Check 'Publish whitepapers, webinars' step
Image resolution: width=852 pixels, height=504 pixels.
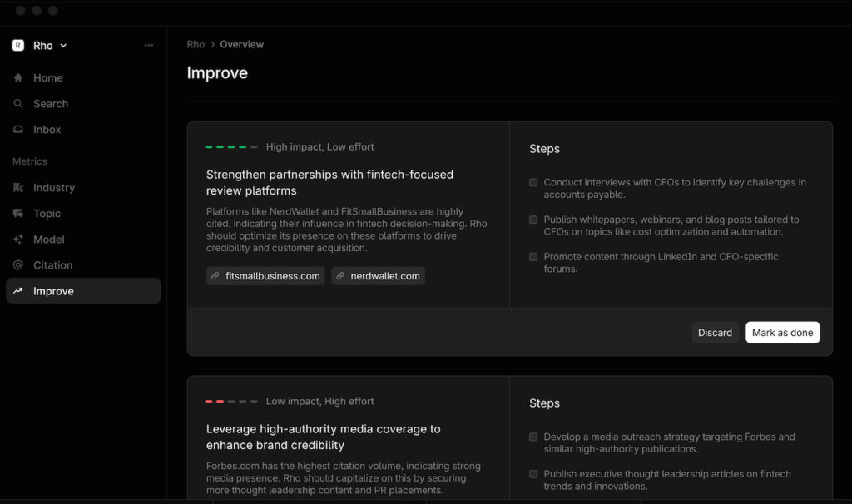point(533,220)
